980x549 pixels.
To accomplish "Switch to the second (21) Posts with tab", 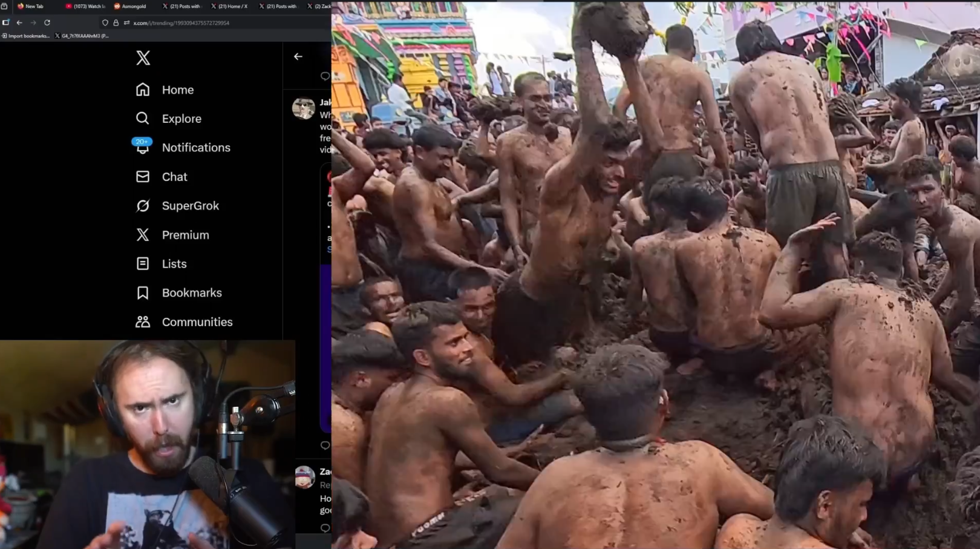I will 279,6.
